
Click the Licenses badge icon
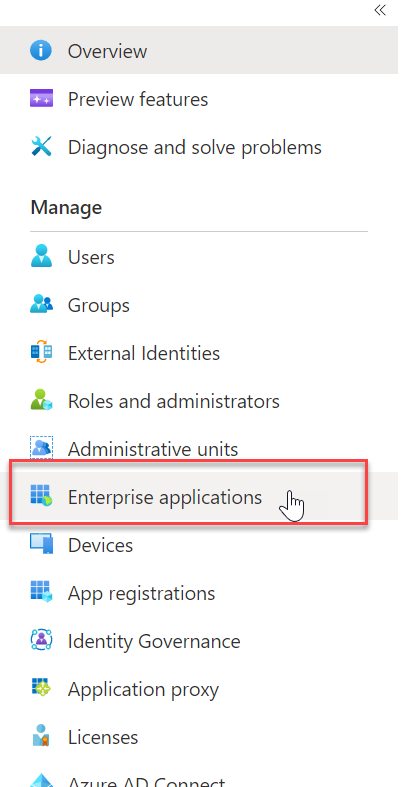pyautogui.click(x=41, y=736)
